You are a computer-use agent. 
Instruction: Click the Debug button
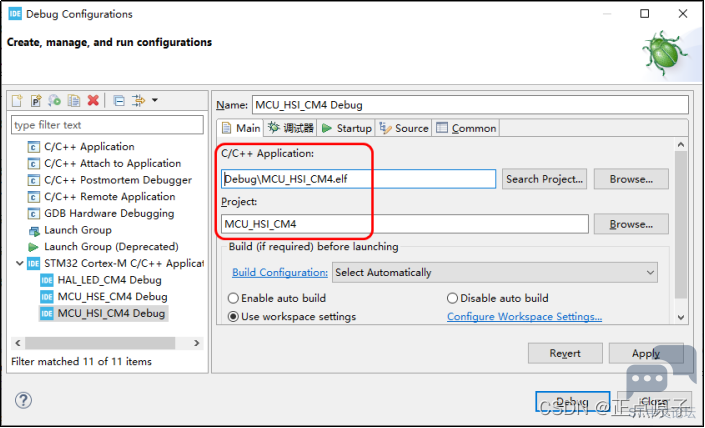tap(572, 401)
